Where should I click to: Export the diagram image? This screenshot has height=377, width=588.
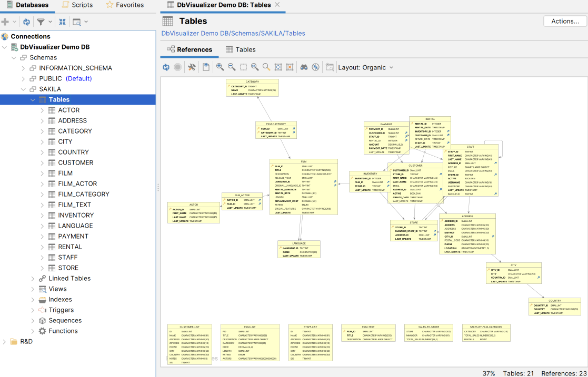click(206, 67)
